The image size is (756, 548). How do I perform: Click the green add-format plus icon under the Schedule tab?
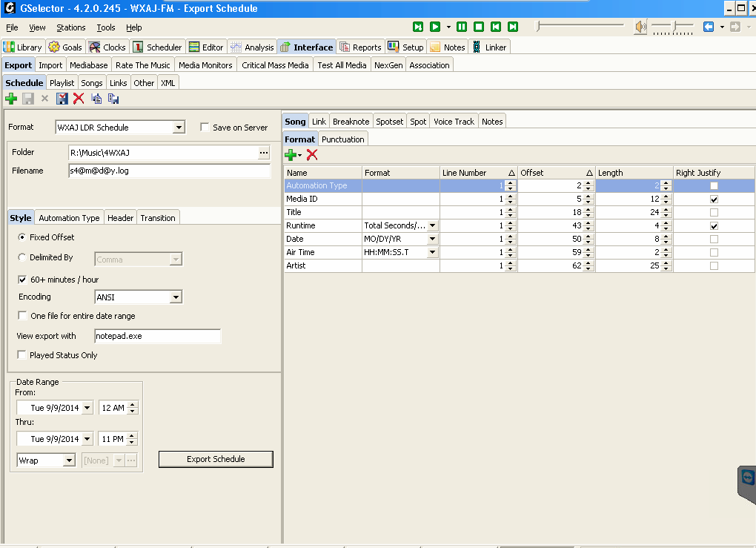point(11,99)
